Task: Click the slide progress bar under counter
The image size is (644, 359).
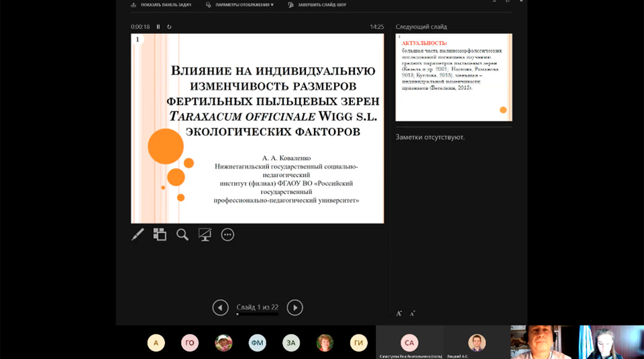Action: [257, 314]
